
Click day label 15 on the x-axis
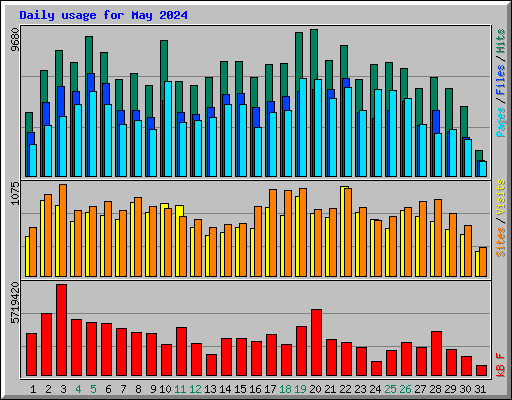(x=240, y=389)
